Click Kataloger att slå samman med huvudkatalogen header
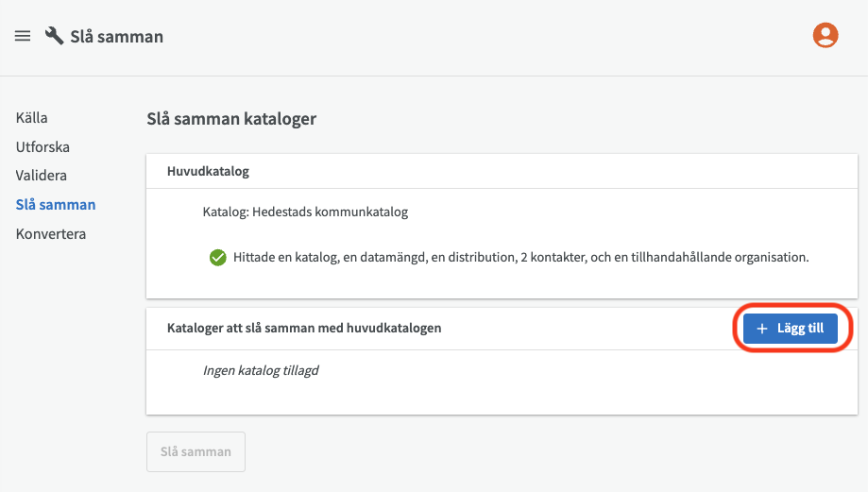The image size is (868, 492). click(304, 329)
